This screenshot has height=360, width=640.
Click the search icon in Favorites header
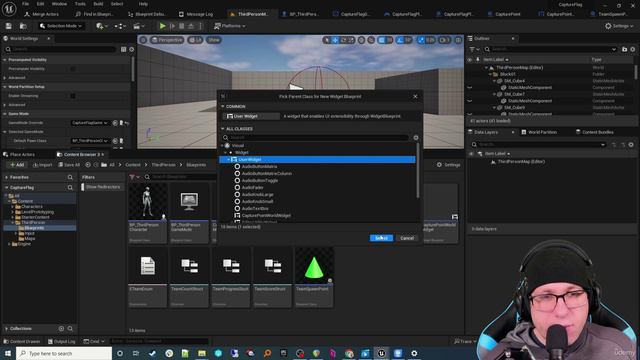[x=70, y=177]
